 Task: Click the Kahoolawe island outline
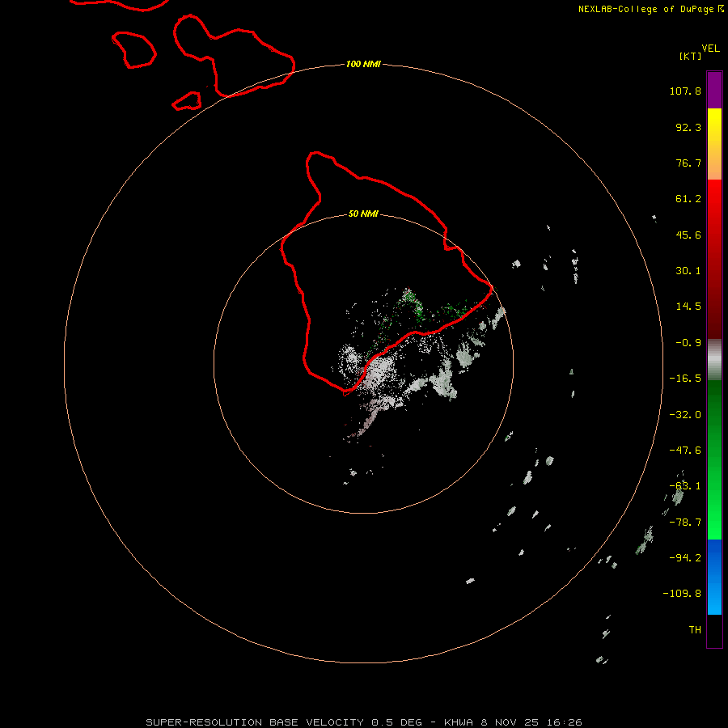(x=187, y=101)
